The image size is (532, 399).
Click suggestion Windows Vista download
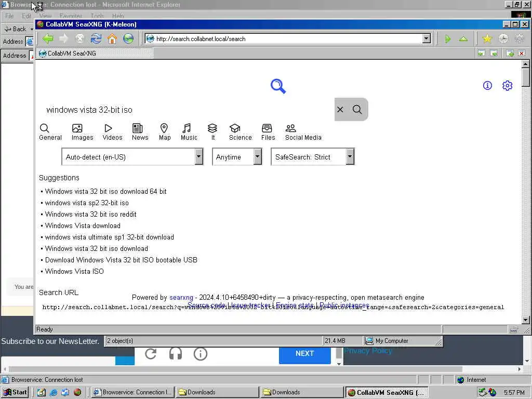83,225
